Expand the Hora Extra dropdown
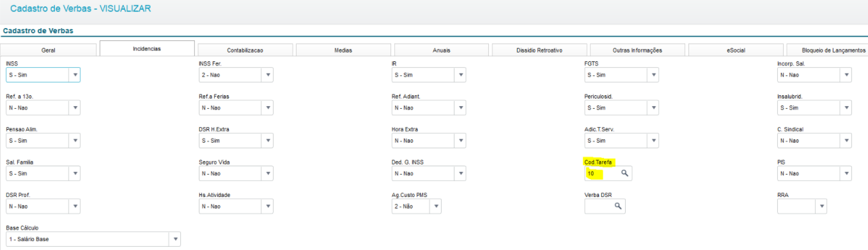This screenshot has height=250, width=868. click(x=461, y=141)
